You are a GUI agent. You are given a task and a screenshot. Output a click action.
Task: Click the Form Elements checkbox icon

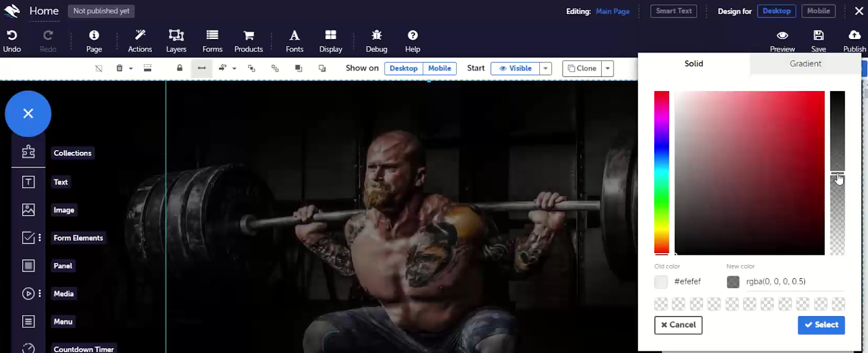[x=28, y=238]
